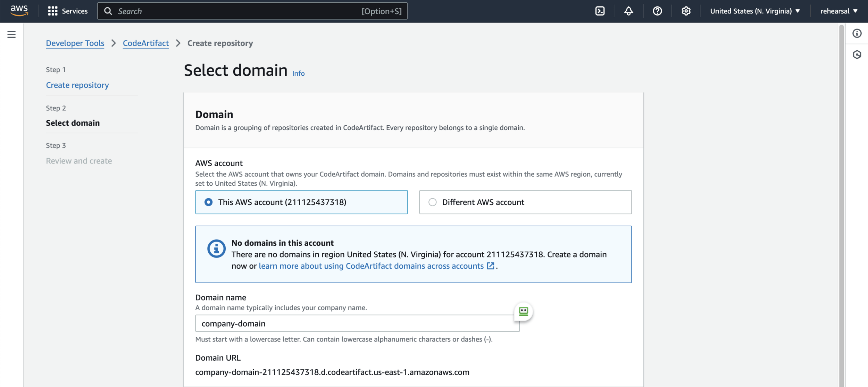Viewport: 868px width, 387px height.
Task: Select Different AWS account radio option
Action: pos(432,202)
